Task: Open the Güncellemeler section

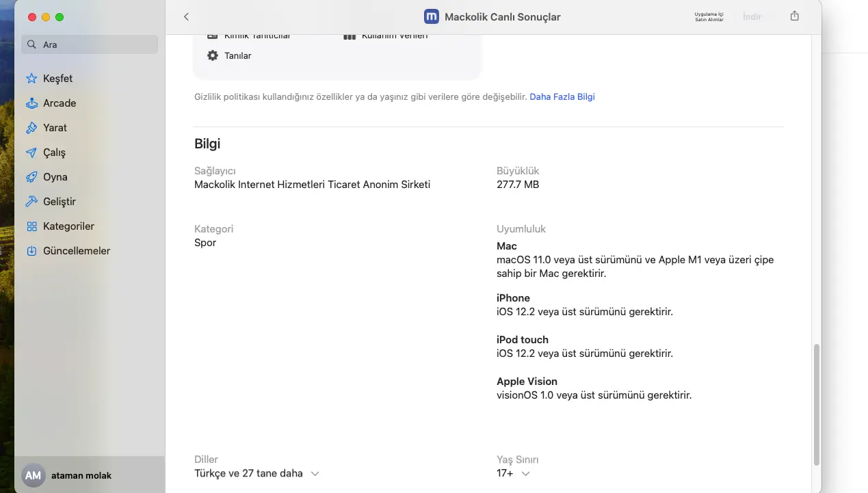Action: [90, 251]
